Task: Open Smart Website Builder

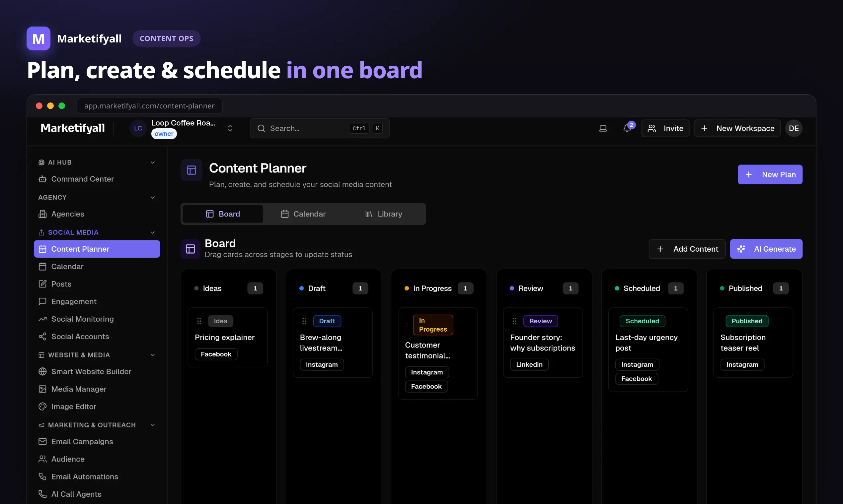Action: coord(97,372)
